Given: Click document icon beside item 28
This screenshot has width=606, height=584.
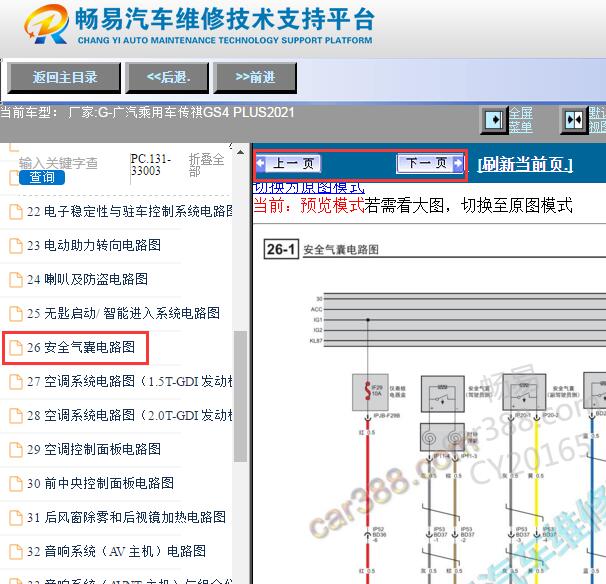Looking at the screenshot, I should (x=16, y=416).
